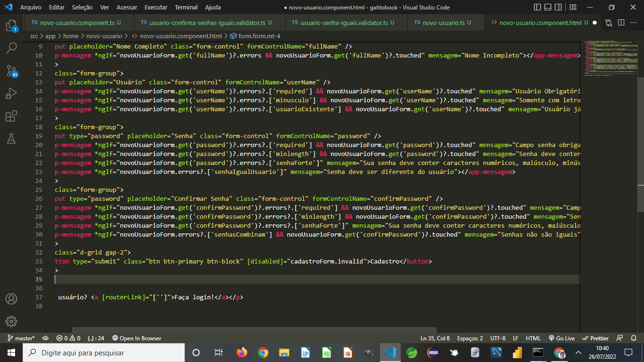Open the Ver menu

(x=105, y=7)
